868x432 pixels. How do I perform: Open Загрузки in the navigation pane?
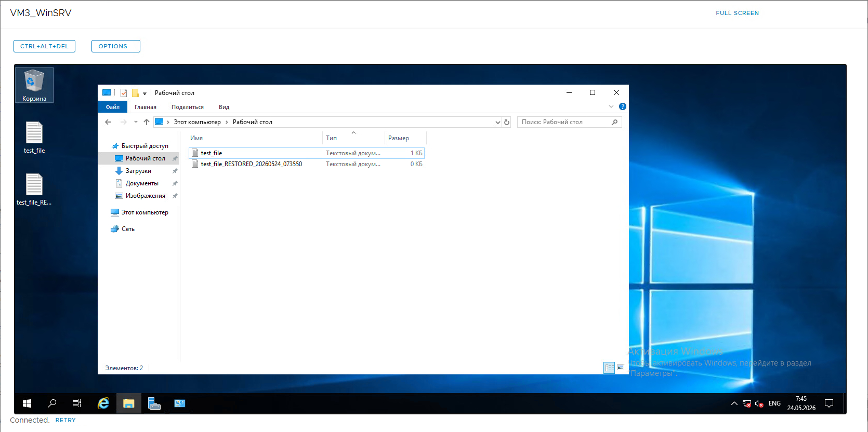tap(138, 171)
